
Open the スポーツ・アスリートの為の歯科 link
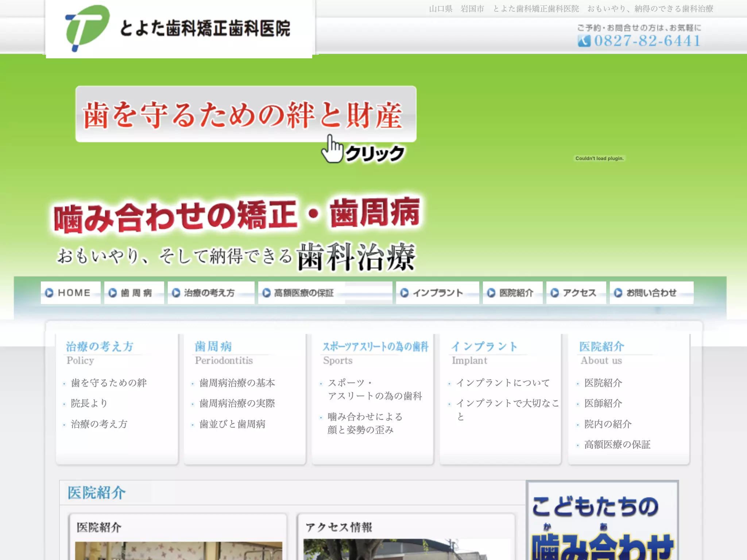pyautogui.click(x=375, y=389)
